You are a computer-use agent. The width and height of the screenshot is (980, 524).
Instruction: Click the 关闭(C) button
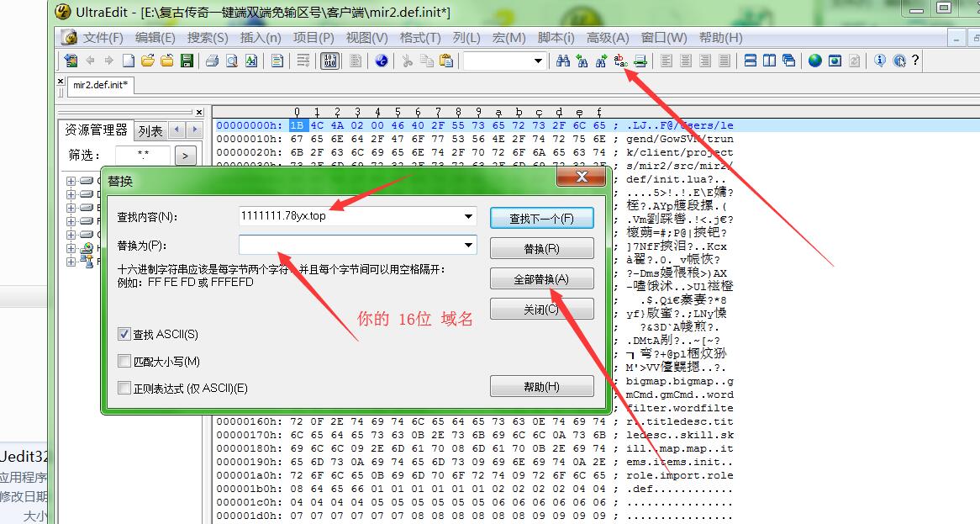point(542,309)
